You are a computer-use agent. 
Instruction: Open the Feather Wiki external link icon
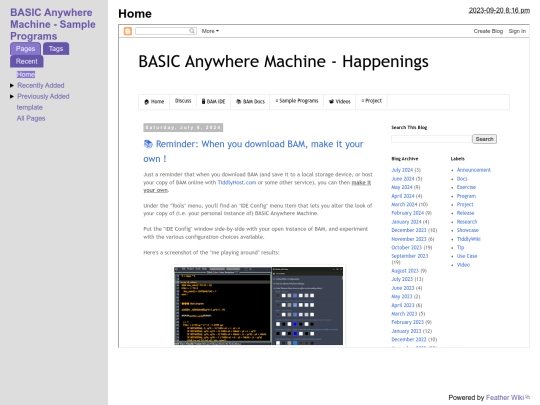527,397
